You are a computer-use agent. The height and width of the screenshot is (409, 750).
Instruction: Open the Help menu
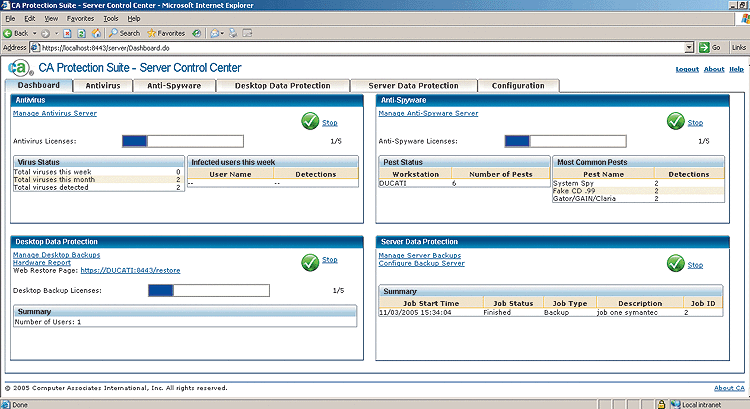(133, 19)
